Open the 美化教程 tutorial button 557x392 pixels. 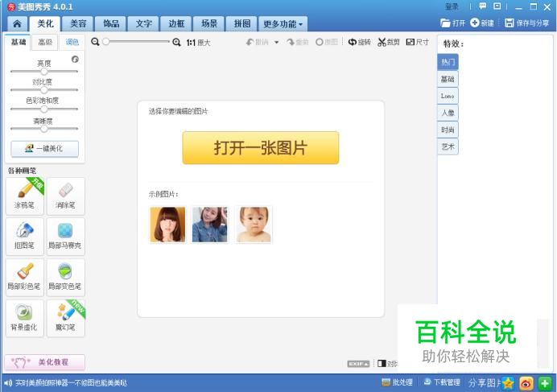(x=45, y=362)
